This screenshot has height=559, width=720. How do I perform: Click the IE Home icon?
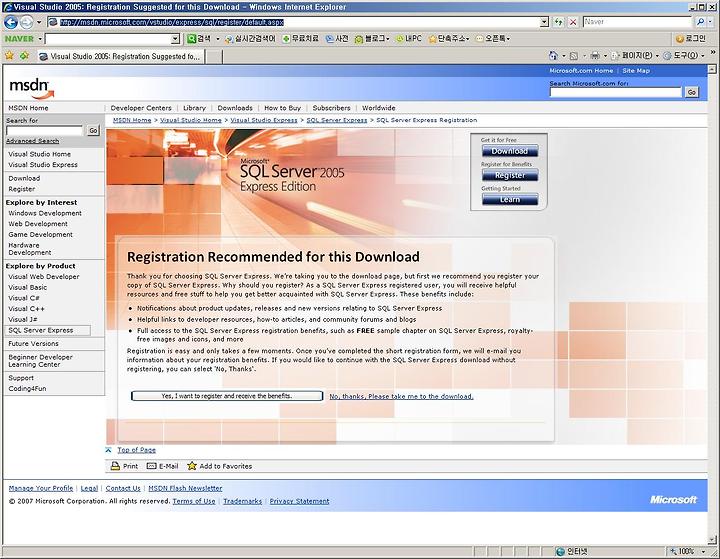(x=553, y=56)
